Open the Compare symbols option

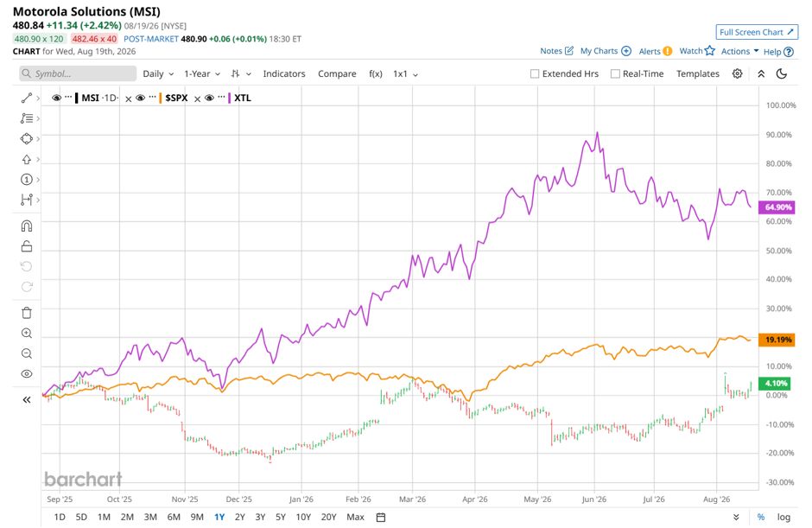pos(337,73)
